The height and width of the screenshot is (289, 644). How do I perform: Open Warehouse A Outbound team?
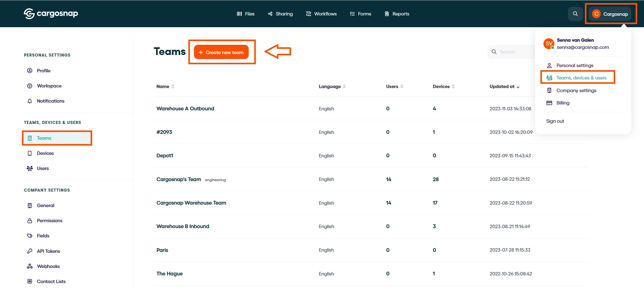[185, 108]
